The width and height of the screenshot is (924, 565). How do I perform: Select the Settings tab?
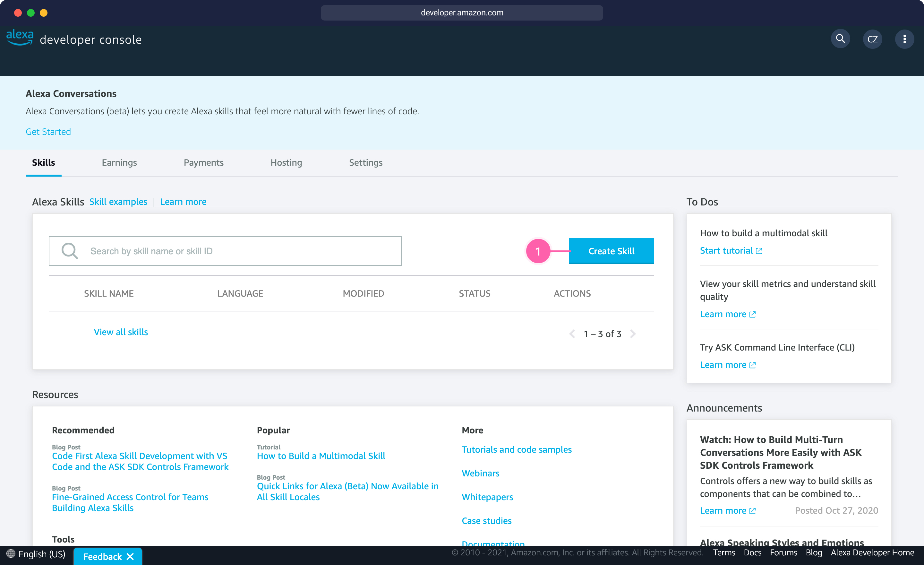[x=366, y=162]
